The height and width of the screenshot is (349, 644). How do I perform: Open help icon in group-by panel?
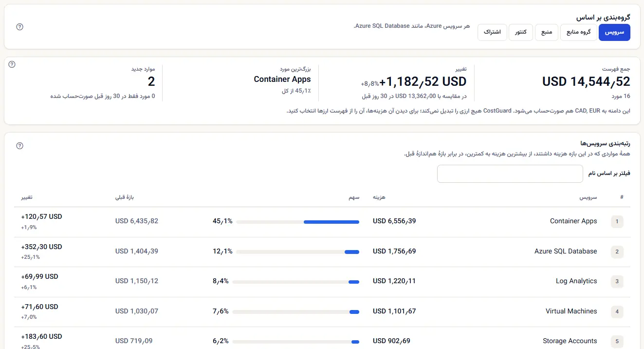click(19, 27)
